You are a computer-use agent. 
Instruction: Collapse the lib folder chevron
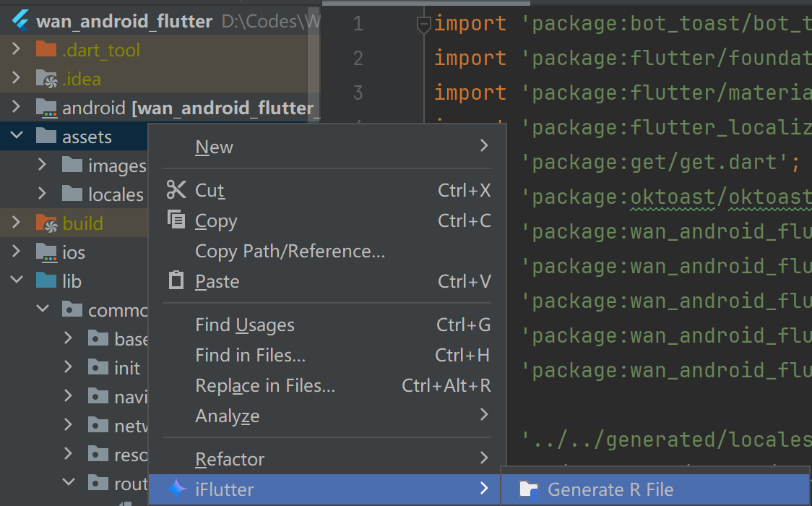tap(17, 280)
